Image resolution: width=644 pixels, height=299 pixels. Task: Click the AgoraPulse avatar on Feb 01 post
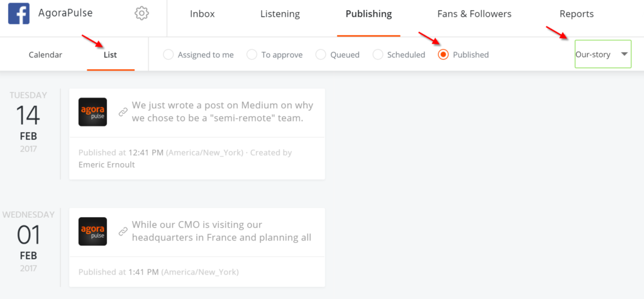[92, 232]
